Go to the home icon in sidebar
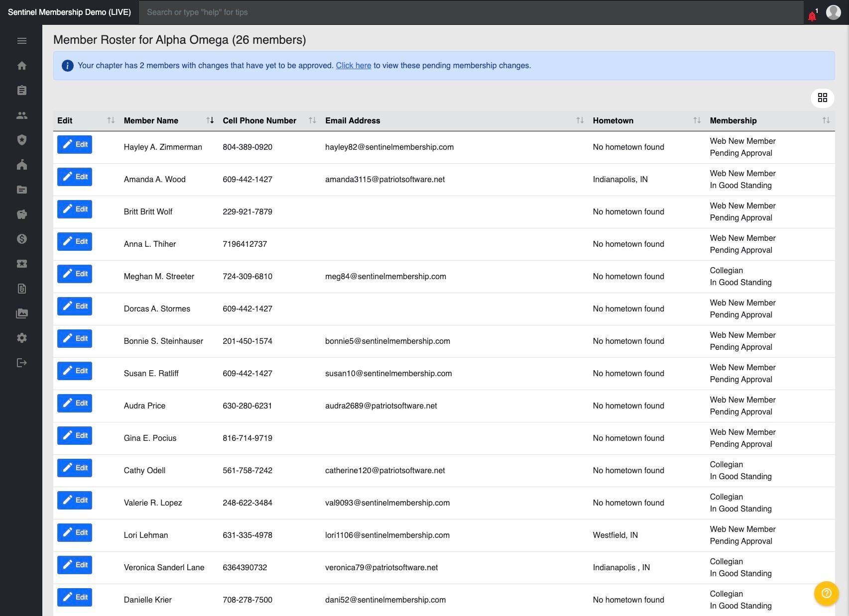 tap(21, 66)
